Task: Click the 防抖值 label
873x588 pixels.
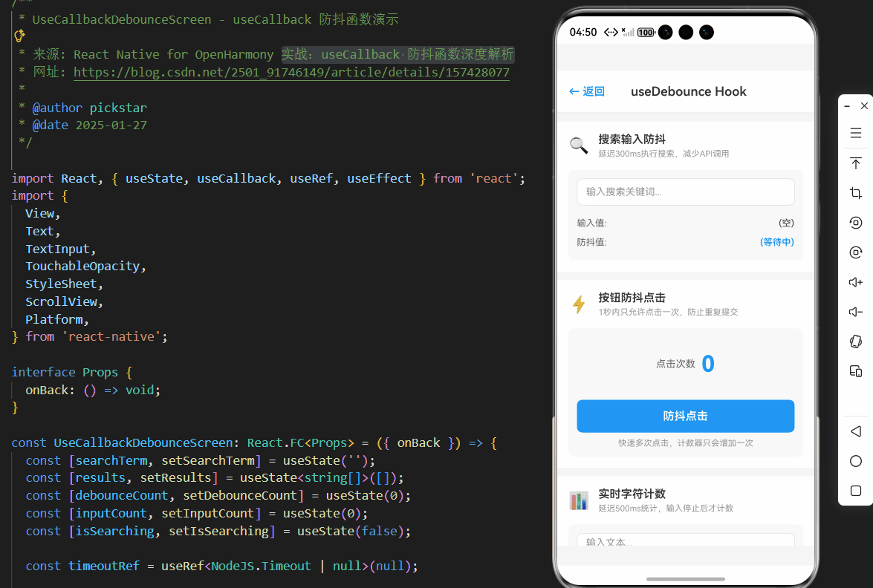Action: click(592, 242)
